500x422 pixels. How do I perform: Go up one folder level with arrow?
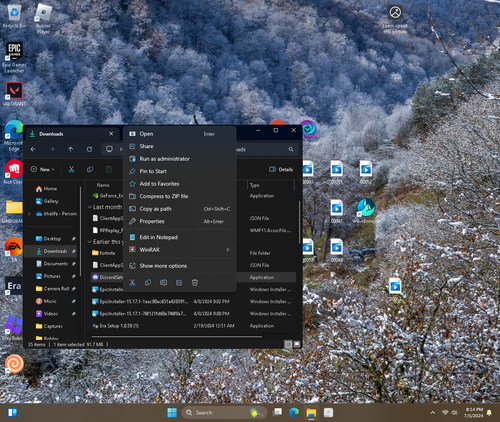pyautogui.click(x=71, y=149)
